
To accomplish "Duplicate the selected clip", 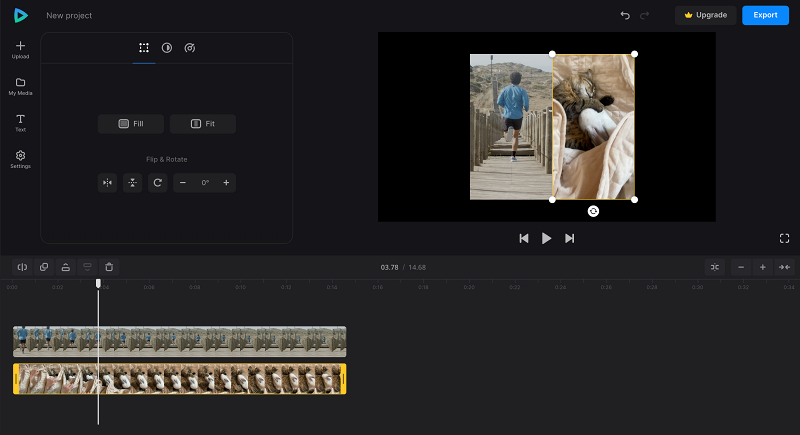I will click(44, 267).
